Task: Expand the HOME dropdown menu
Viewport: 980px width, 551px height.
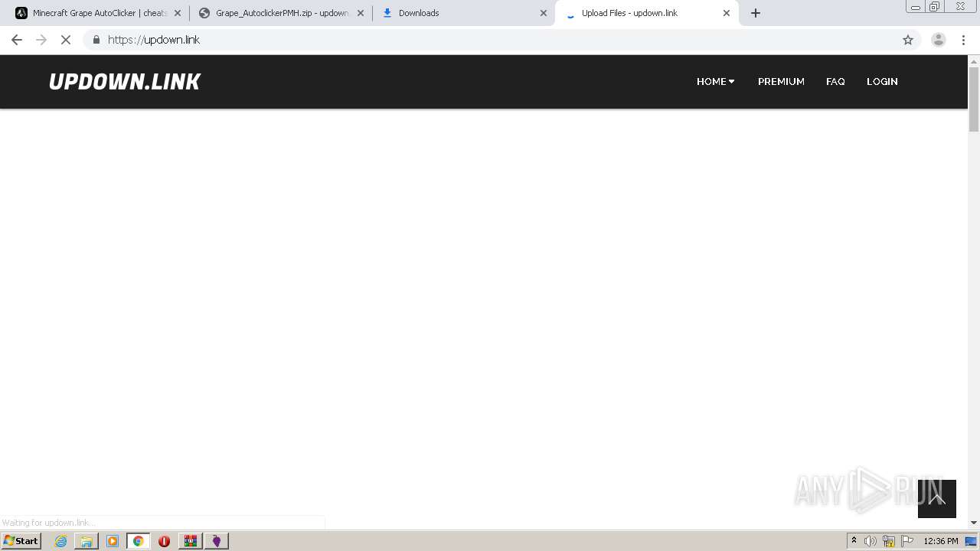Action: 715,81
